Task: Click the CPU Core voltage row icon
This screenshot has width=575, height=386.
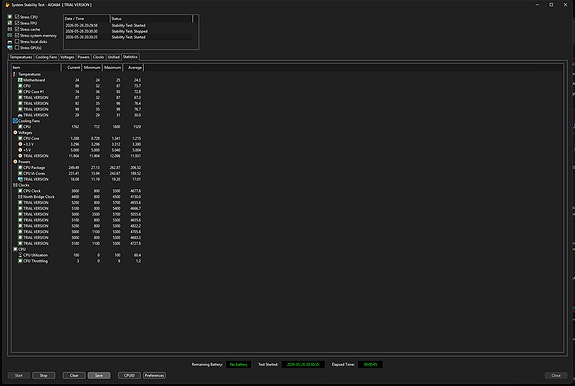Action: 20,138
